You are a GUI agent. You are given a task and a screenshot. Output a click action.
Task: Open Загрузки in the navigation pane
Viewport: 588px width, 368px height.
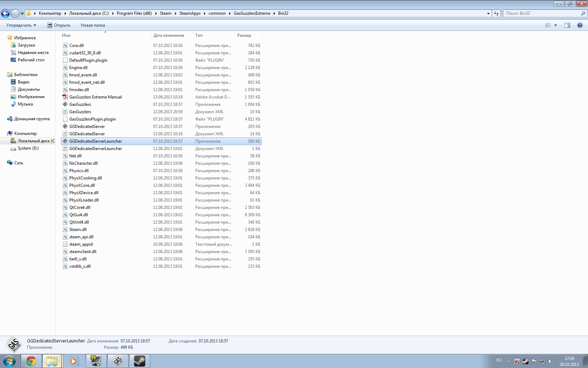pyautogui.click(x=26, y=45)
